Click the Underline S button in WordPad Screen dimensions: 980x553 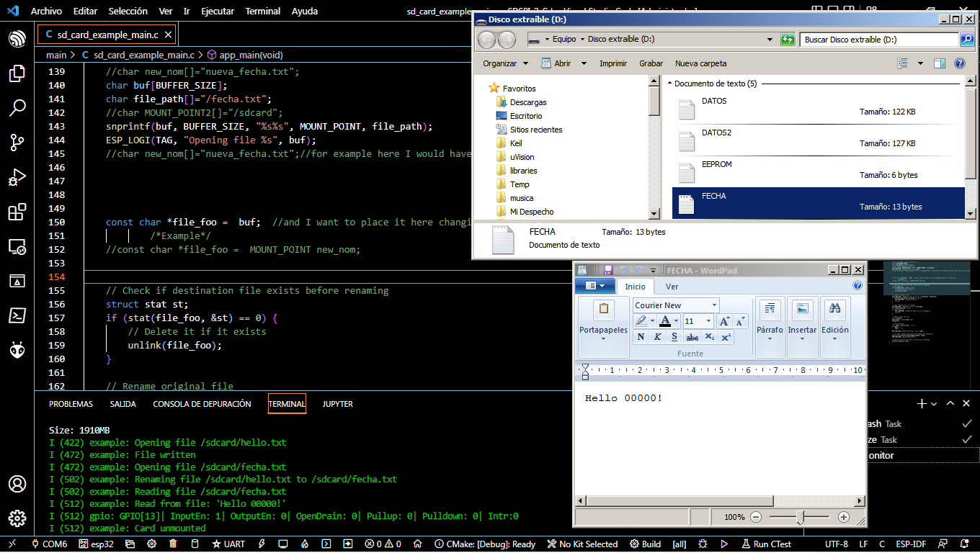(x=674, y=337)
